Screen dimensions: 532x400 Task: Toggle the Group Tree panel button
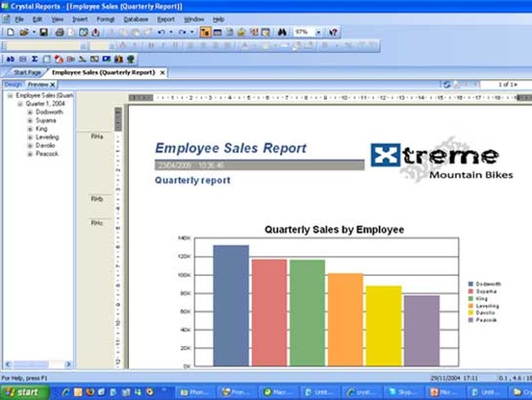tap(206, 33)
